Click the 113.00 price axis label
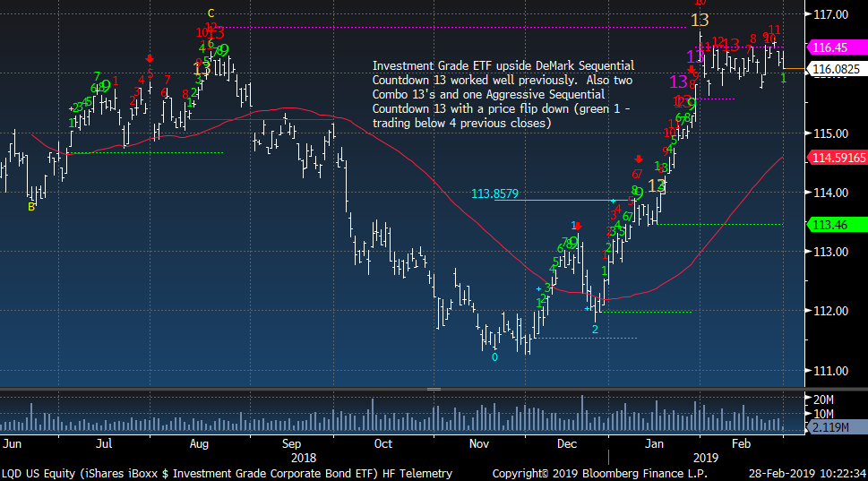 coord(830,252)
